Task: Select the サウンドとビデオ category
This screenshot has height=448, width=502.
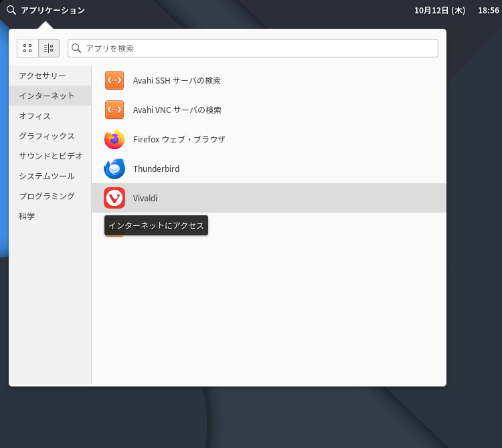Action: click(x=50, y=156)
